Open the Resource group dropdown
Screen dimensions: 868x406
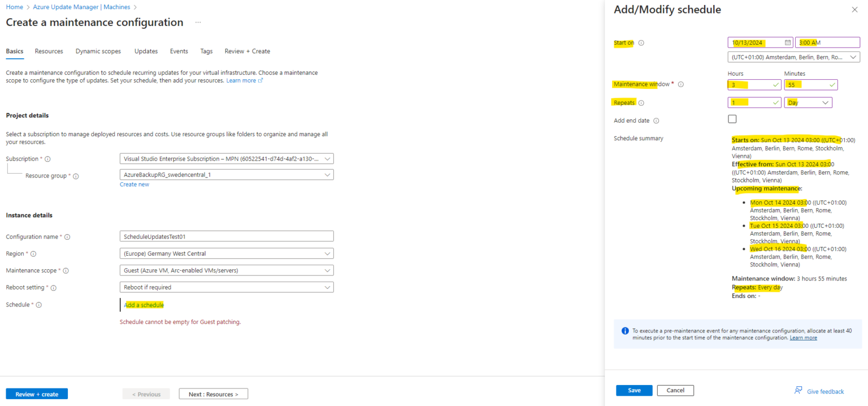click(227, 175)
